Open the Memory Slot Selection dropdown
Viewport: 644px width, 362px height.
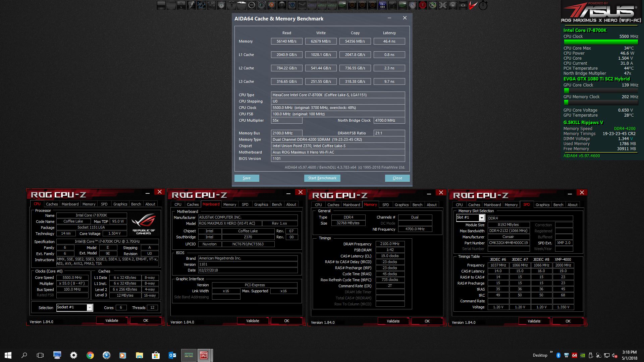[x=482, y=218]
